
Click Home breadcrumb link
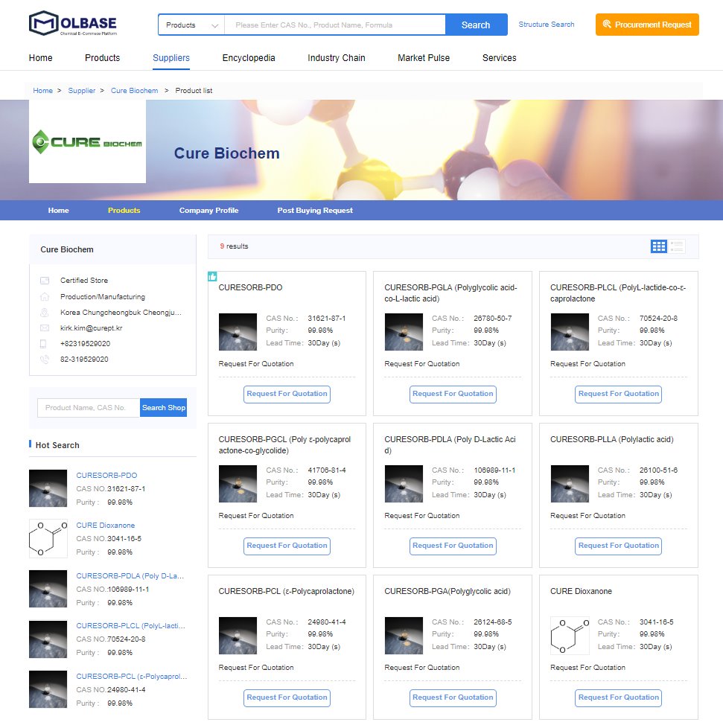[x=42, y=91]
